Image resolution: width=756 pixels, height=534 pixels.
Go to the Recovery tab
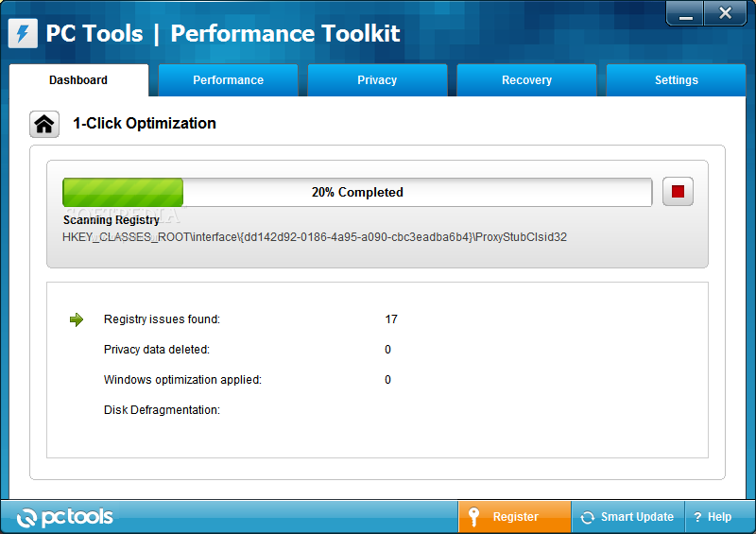526,80
